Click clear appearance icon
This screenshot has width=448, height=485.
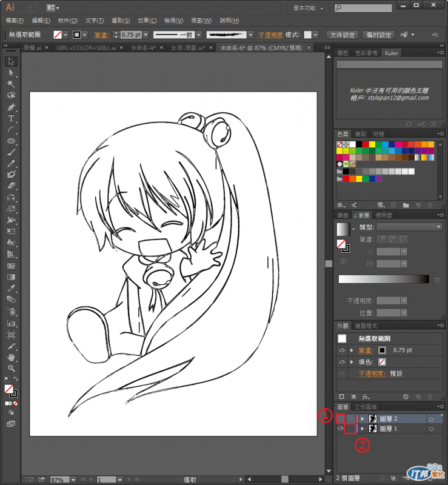(406, 396)
